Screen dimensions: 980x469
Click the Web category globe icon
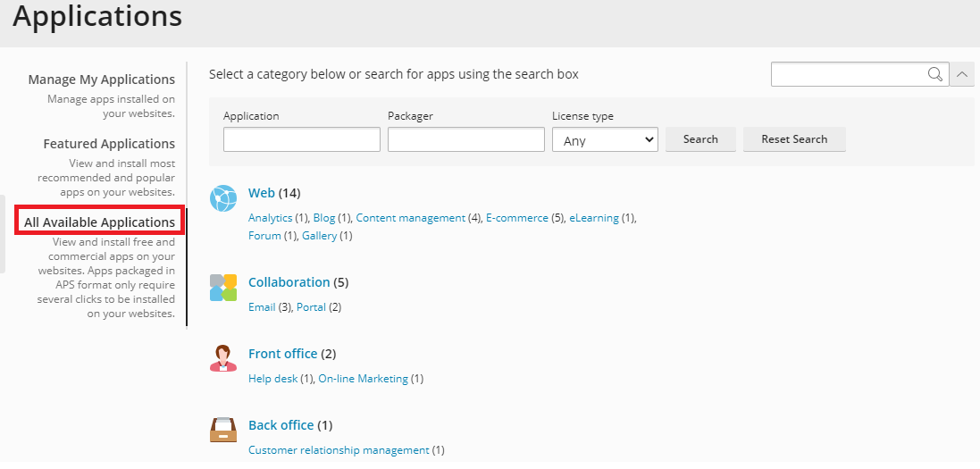pyautogui.click(x=223, y=198)
